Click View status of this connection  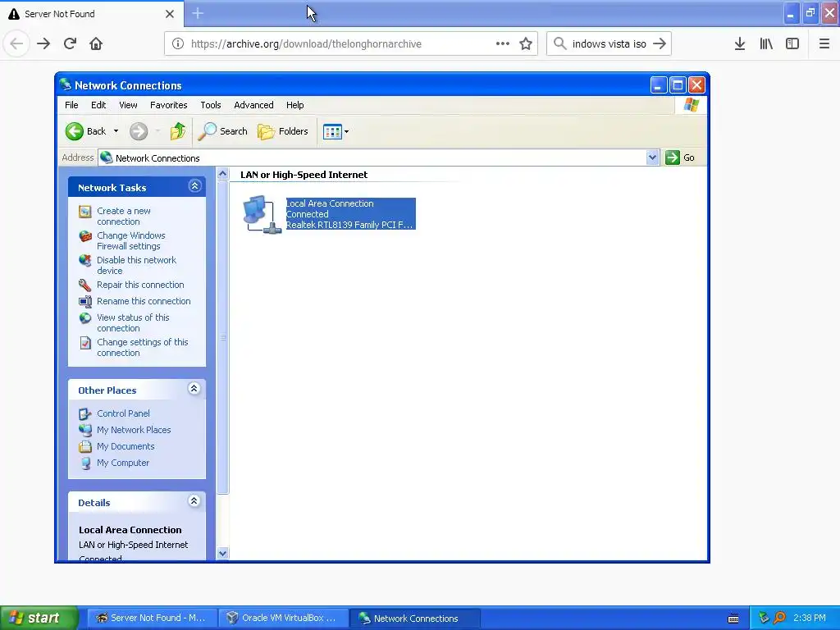click(x=133, y=322)
